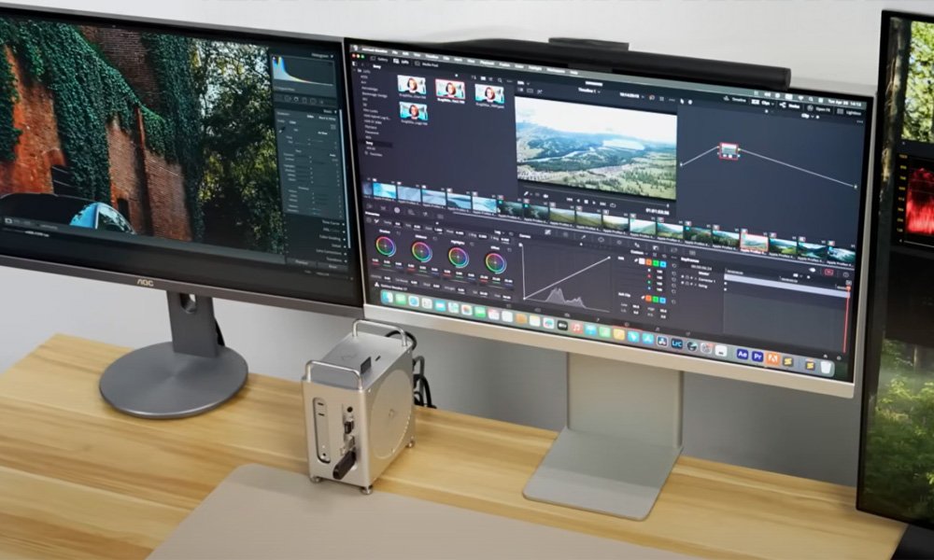Click the Shadow color wheel
Image resolution: width=934 pixels, height=560 pixels.
click(386, 245)
